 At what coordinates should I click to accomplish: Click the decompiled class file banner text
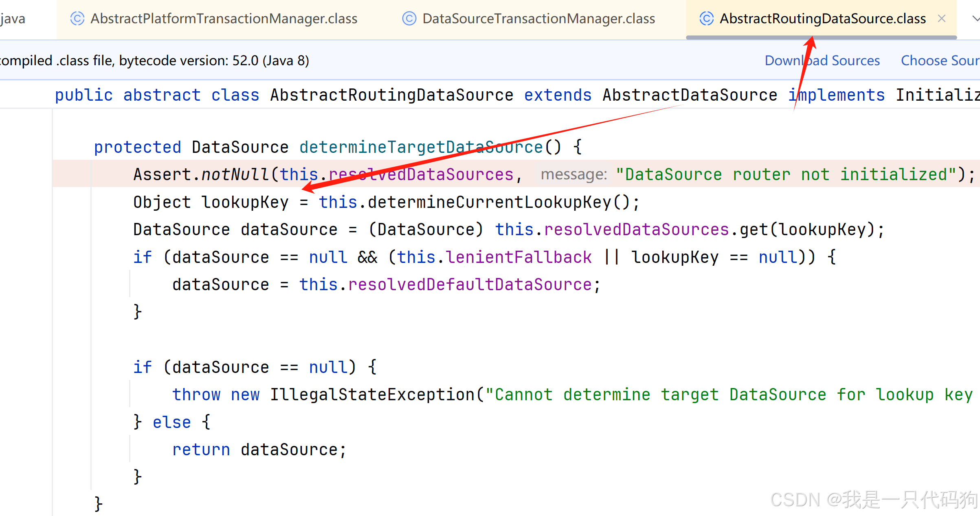coord(154,61)
